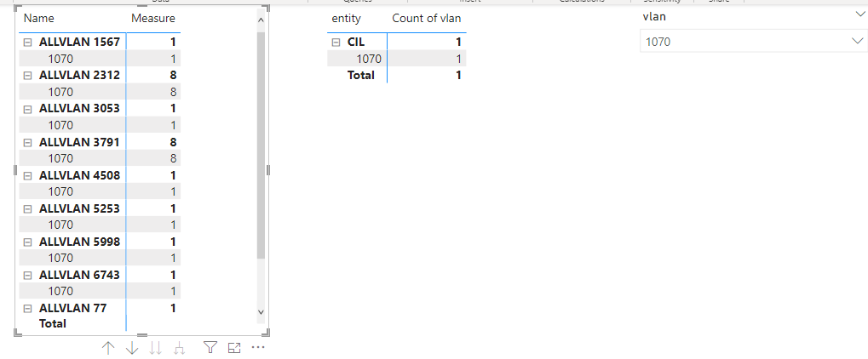Click the vlan slicer header chevron

click(859, 16)
